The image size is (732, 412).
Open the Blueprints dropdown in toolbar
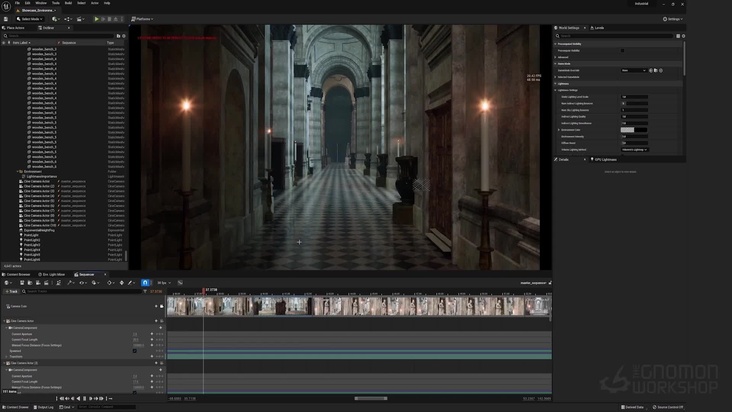[x=68, y=19]
